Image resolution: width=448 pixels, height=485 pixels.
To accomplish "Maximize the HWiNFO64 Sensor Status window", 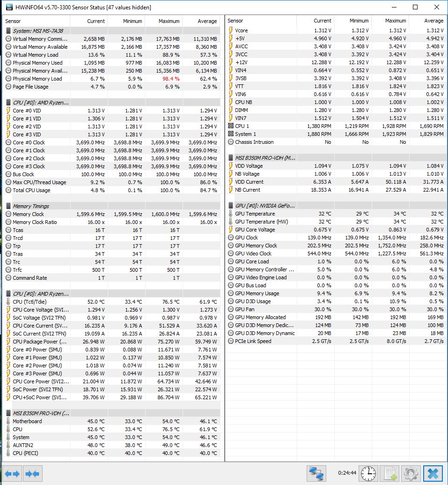I will 415,7.
